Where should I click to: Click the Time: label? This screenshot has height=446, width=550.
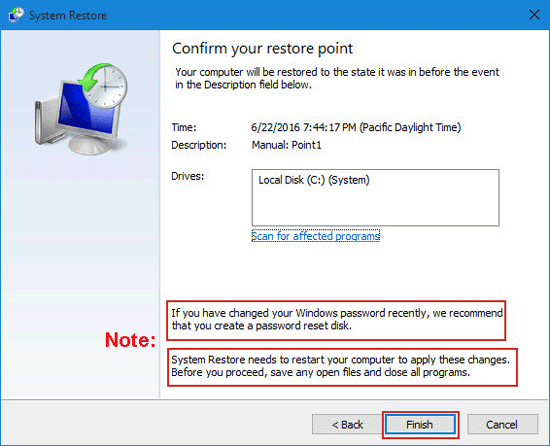(184, 127)
